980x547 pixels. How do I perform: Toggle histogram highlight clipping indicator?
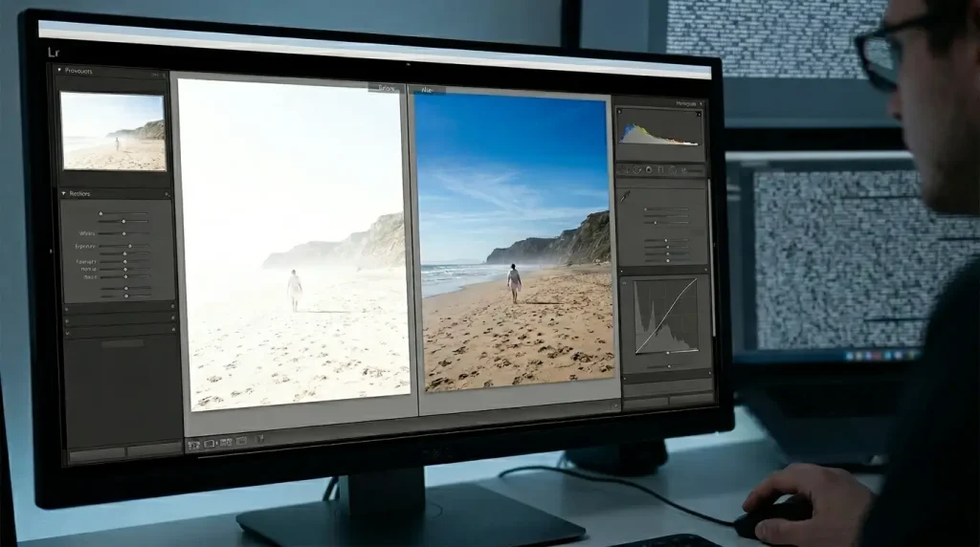click(x=699, y=114)
